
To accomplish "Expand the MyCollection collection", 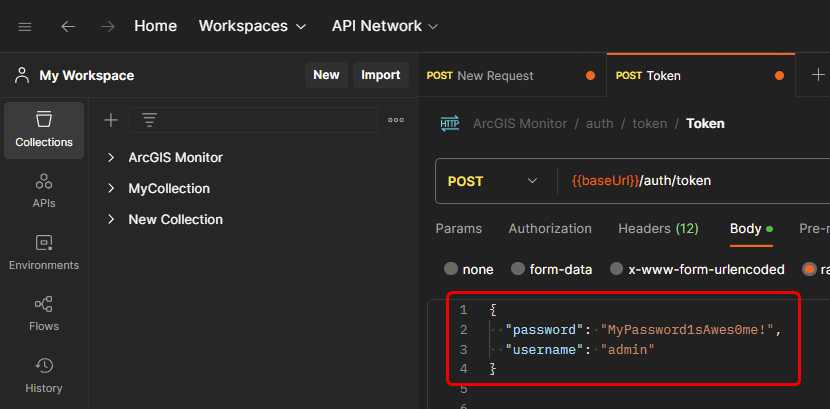I will [x=111, y=188].
